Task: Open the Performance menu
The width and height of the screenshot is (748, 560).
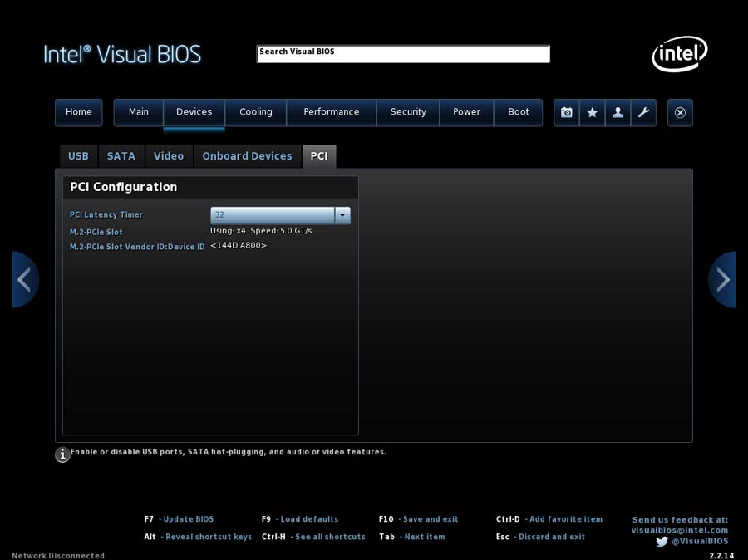Action: pos(332,112)
